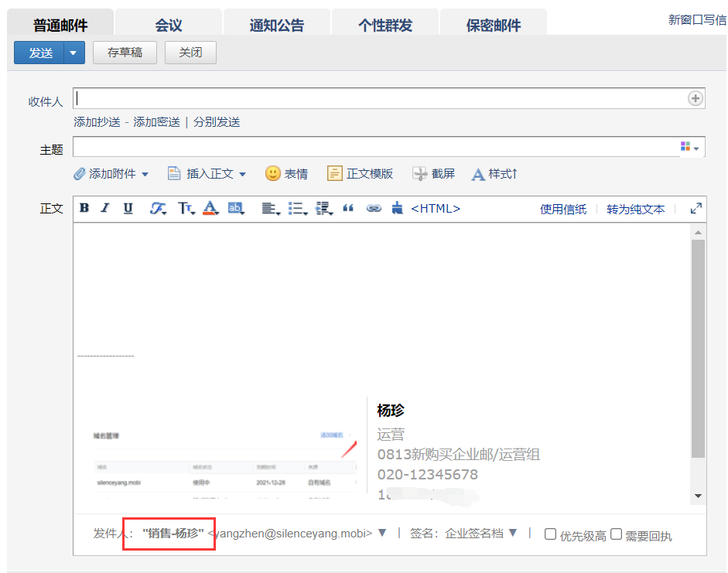The width and height of the screenshot is (728, 573).
Task: Open the emoji 表情 picker
Action: point(285,174)
